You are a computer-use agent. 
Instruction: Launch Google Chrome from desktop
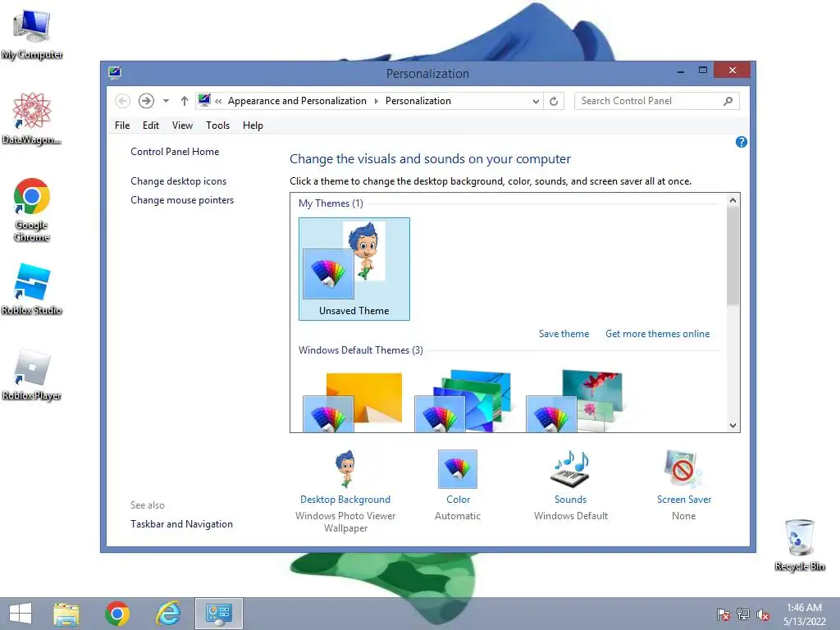tap(32, 210)
